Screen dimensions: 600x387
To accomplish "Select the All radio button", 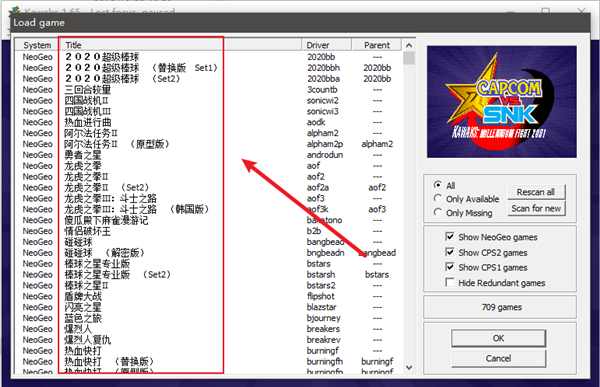I will click(x=438, y=185).
